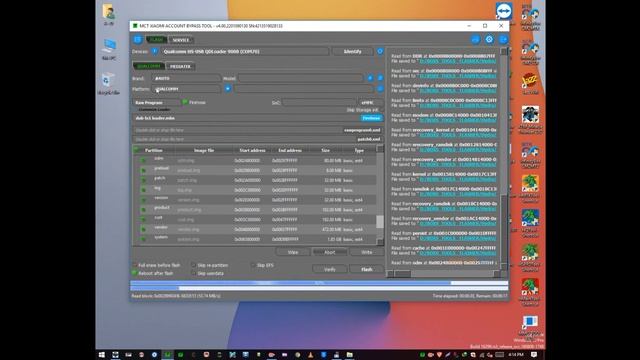Click the first blue icon right of Model
Viewport: 640px width, 360px height.
coord(370,78)
